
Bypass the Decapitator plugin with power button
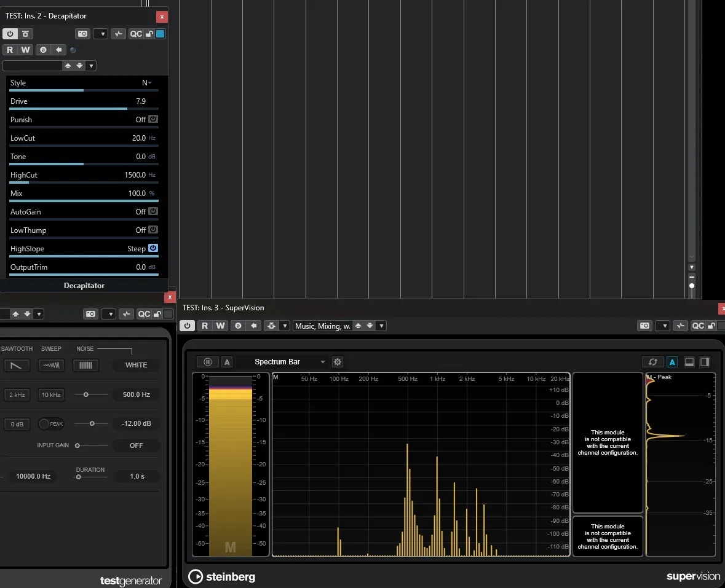[x=10, y=34]
